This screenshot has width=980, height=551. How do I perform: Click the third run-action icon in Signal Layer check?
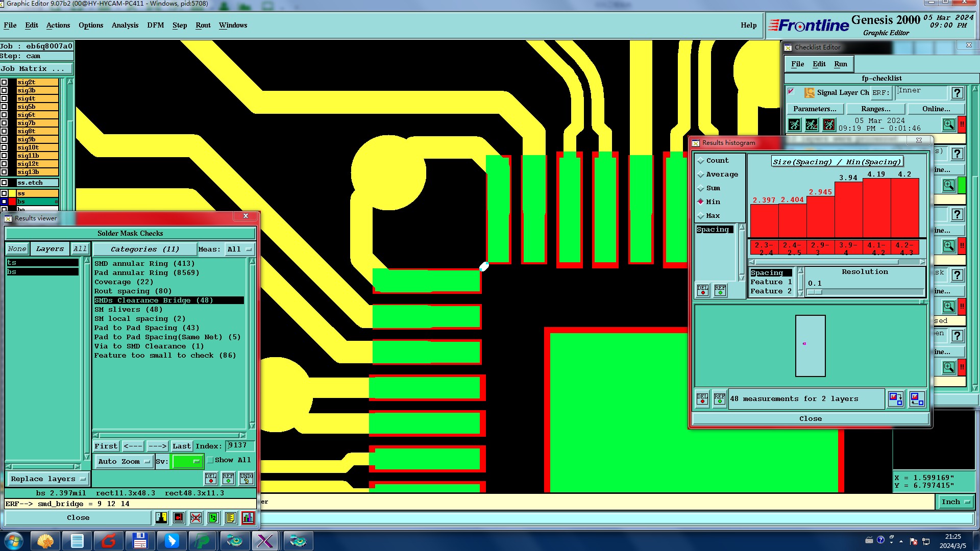829,124
